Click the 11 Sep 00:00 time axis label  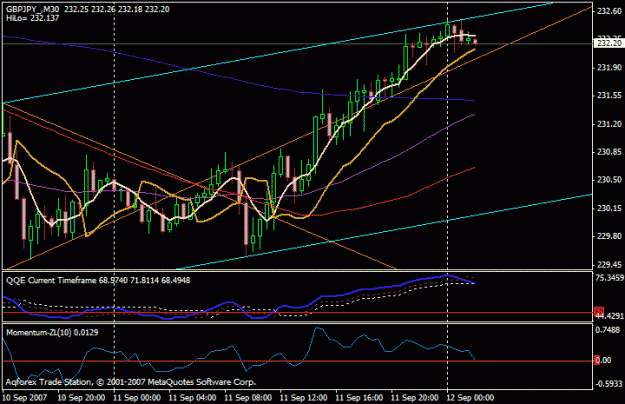137,398
